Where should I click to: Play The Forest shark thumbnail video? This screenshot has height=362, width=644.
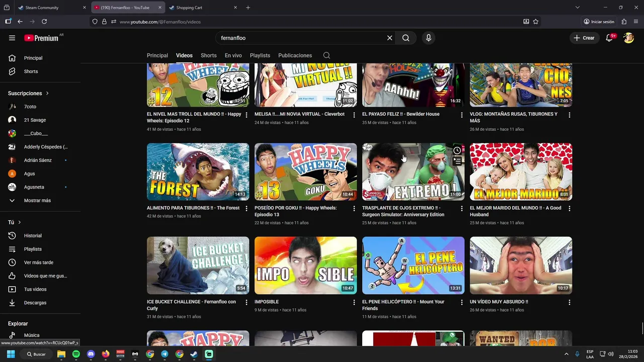[198, 172]
